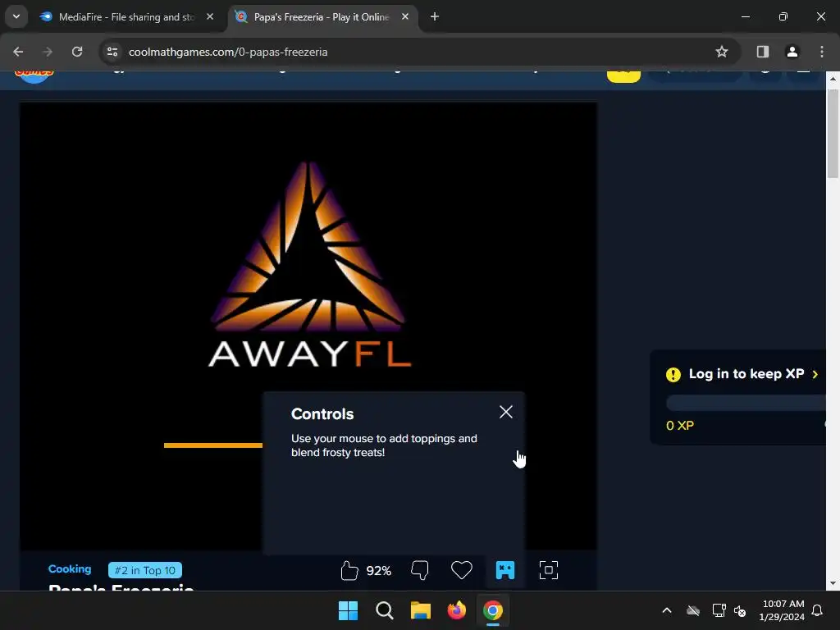Viewport: 840px width, 630px height.
Task: Add game to favorites with heart icon
Action: [x=462, y=570]
